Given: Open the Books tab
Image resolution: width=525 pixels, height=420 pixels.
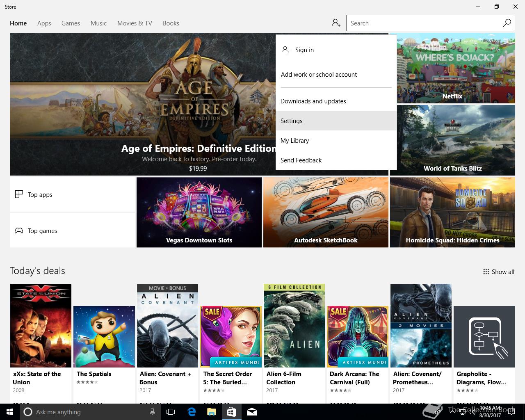Looking at the screenshot, I should [171, 23].
